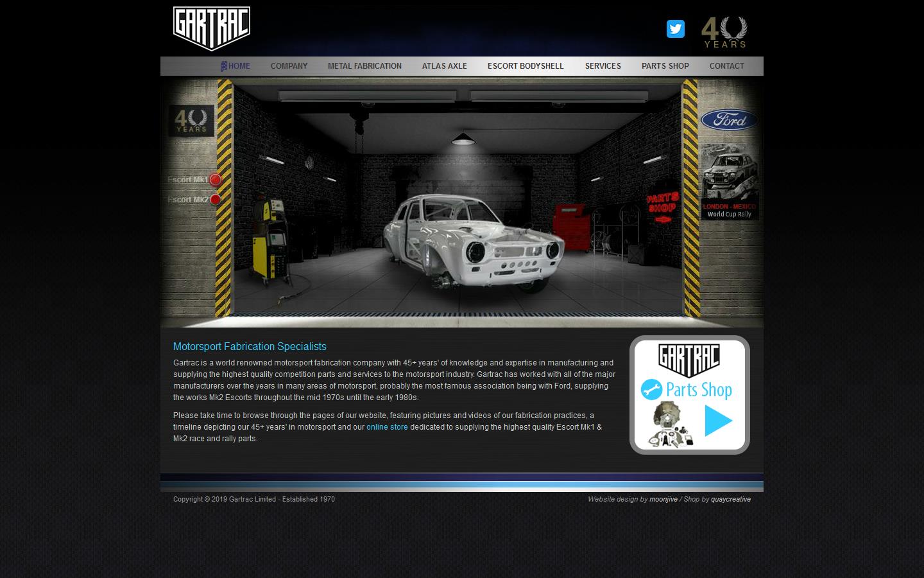Screen dimensions: 924x578
Task: Open Gartrac's Twitter page via bird icon
Action: tap(675, 28)
